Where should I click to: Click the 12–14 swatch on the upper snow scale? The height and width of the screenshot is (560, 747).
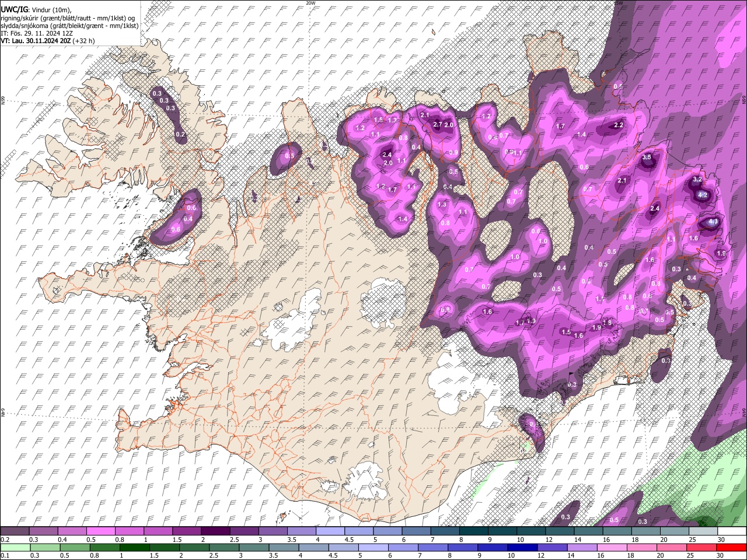560,531
